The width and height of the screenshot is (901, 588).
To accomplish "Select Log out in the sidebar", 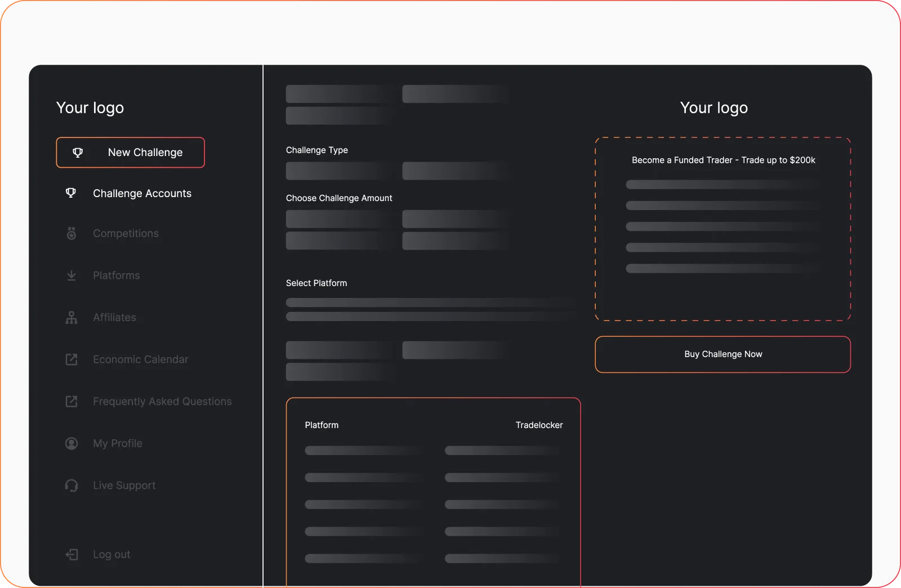I will [x=111, y=555].
